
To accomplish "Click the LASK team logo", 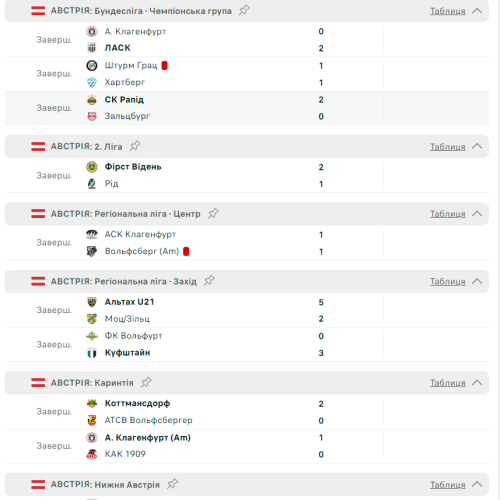I will coord(92,48).
